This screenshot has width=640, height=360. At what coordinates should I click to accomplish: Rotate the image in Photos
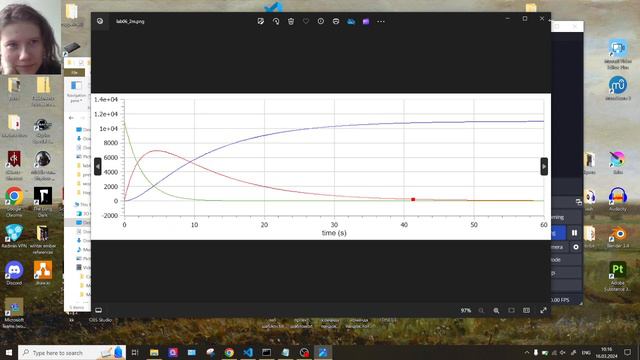pos(276,21)
